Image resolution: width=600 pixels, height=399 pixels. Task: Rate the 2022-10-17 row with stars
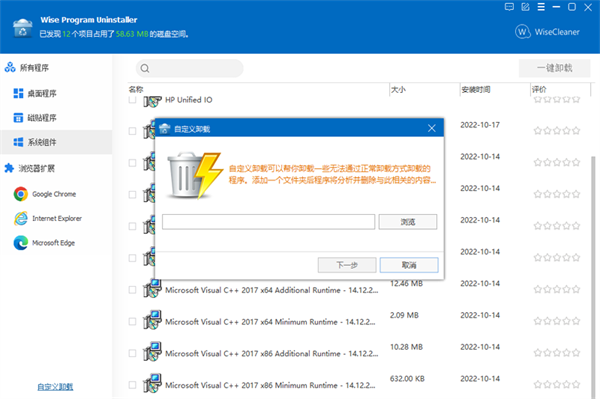click(557, 131)
